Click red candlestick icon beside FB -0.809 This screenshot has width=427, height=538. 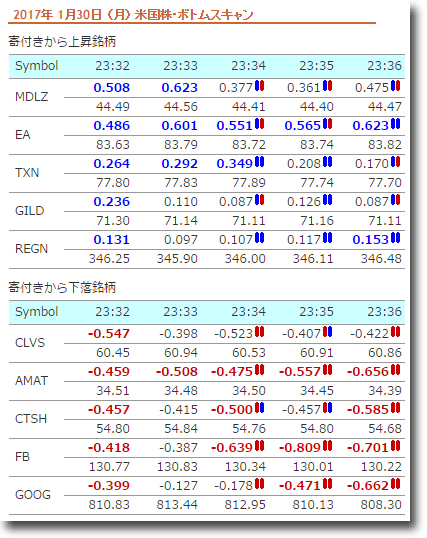[x=328, y=446]
